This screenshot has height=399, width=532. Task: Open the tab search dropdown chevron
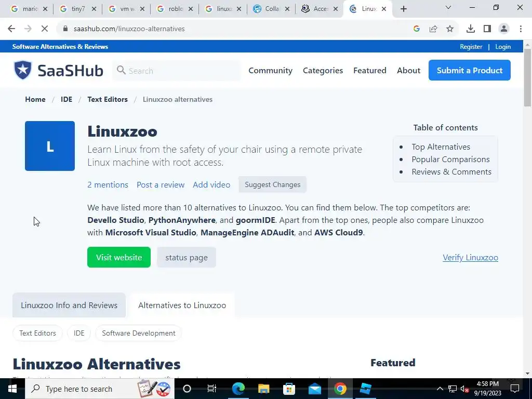448,7
